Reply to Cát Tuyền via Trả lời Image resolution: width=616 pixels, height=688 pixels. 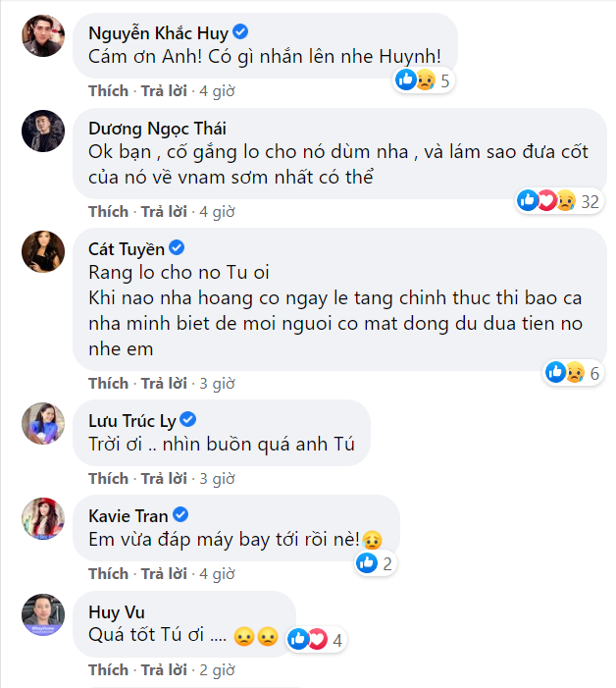[x=164, y=383]
